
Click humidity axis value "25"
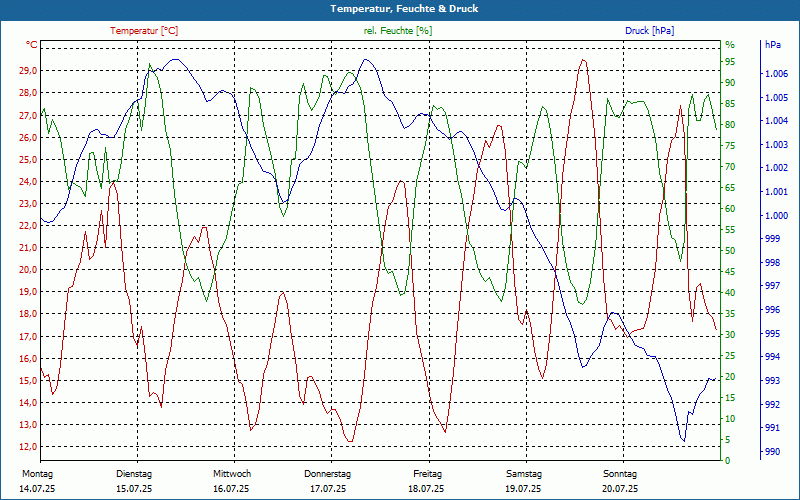pos(730,356)
